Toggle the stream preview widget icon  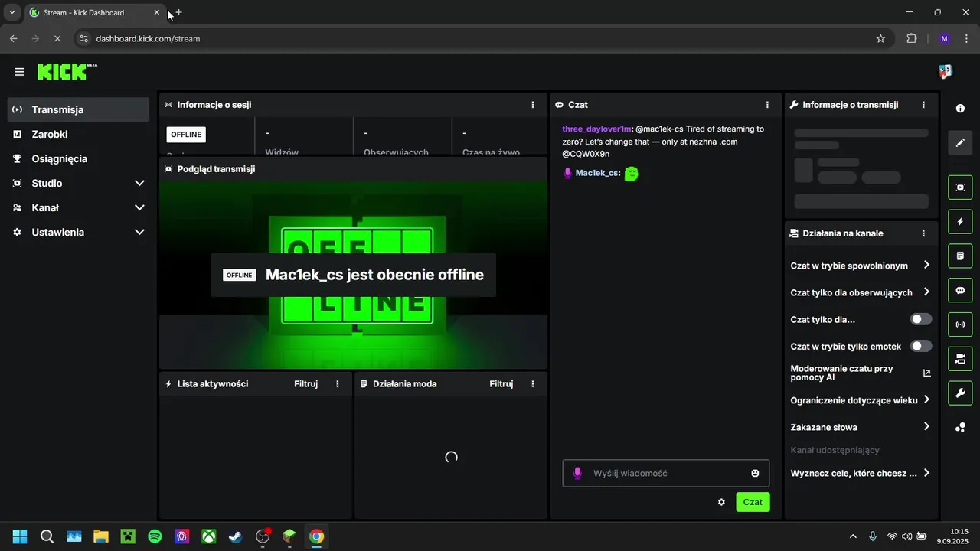(960, 187)
